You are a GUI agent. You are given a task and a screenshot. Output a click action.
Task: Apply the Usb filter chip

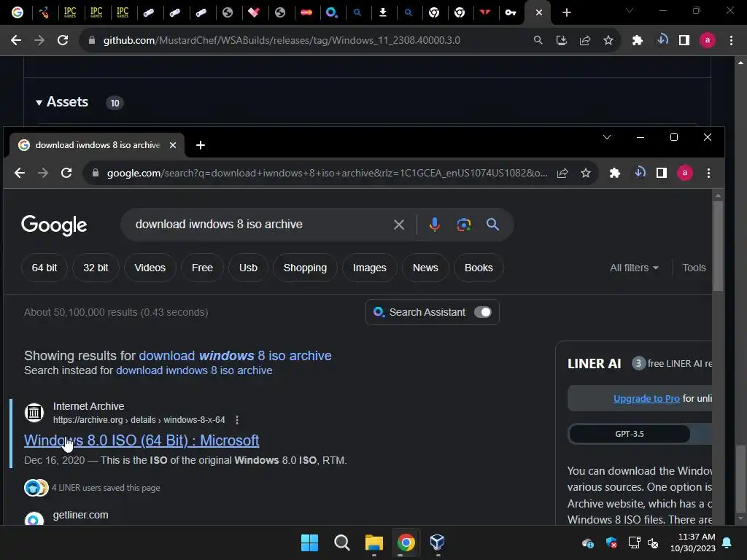(248, 268)
